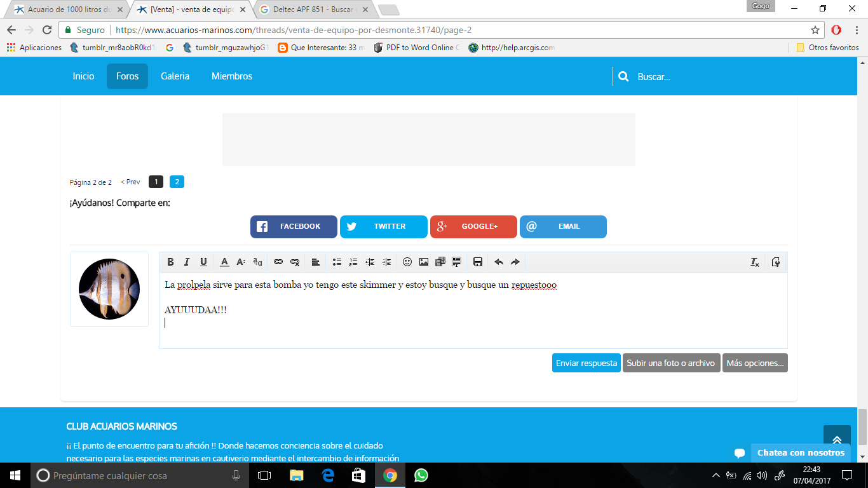Image resolution: width=868 pixels, height=488 pixels.
Task: Click the Buscar search field
Action: (705, 76)
